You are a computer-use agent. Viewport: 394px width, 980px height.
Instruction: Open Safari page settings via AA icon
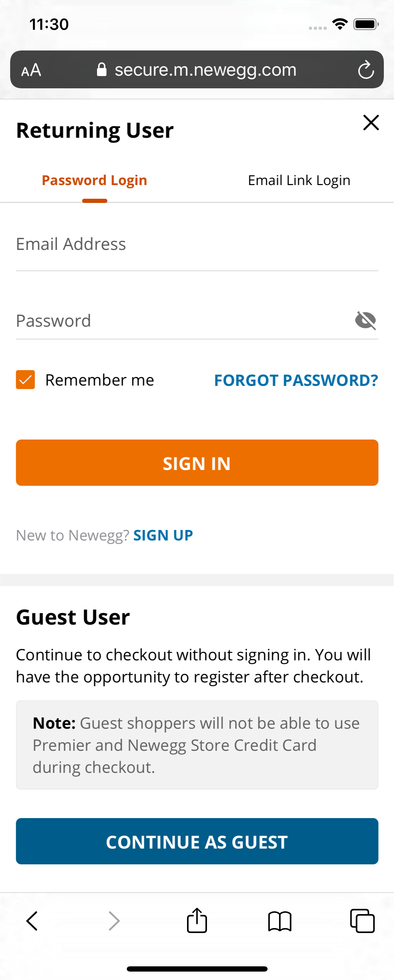31,70
